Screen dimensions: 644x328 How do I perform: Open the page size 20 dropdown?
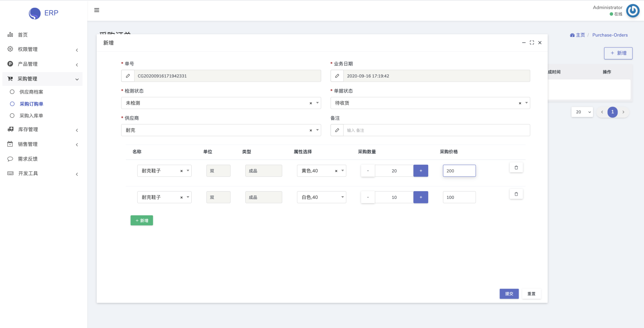tap(582, 112)
